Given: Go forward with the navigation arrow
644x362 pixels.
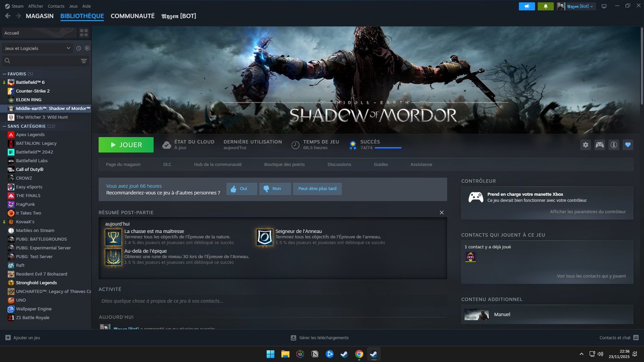Looking at the screenshot, I should (x=18, y=16).
